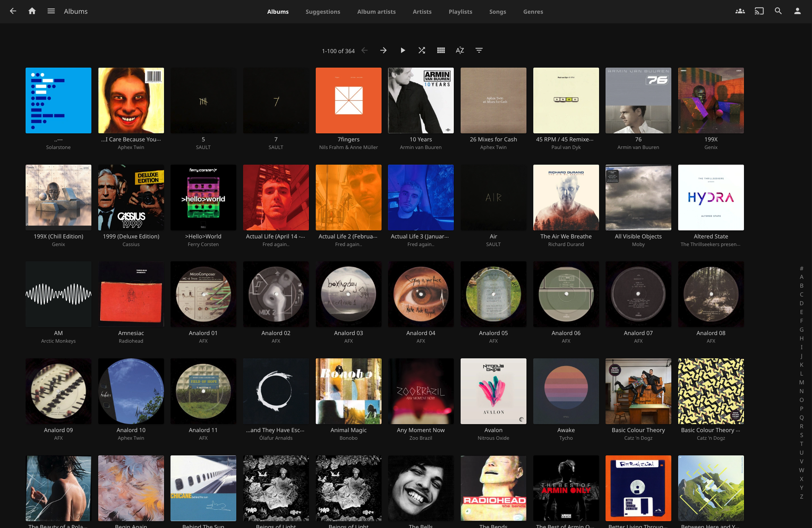Open the Avalon album cover

pos(494,391)
